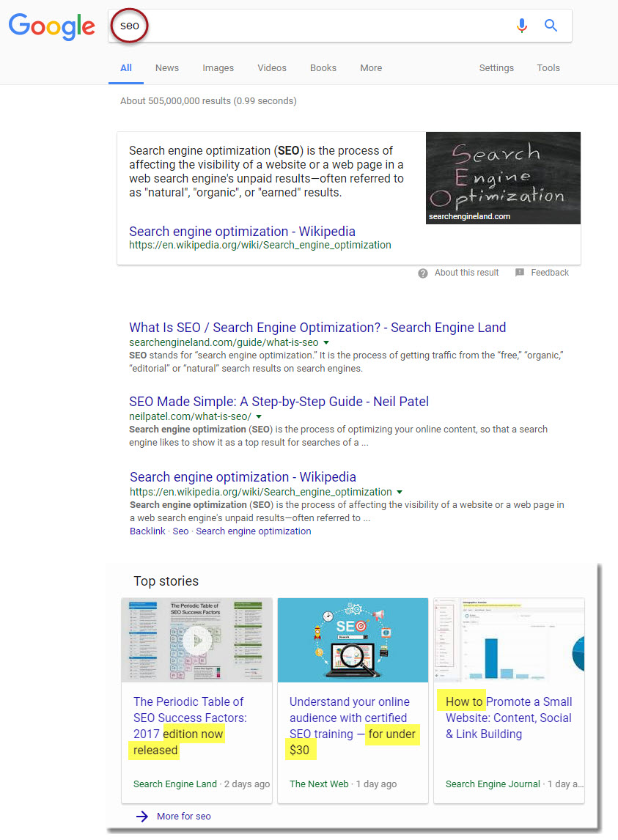Click The Next Web source label
Viewport: 618px width, 840px height.
(x=319, y=784)
